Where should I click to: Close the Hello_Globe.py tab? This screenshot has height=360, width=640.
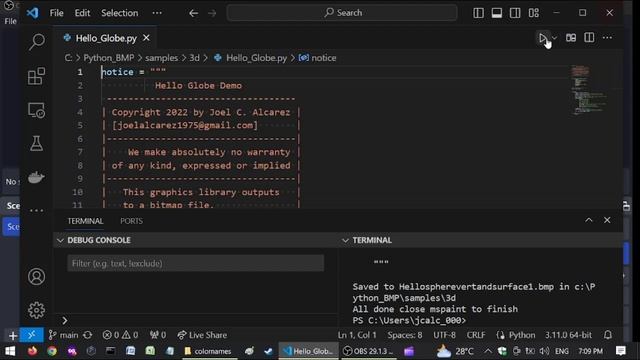[x=146, y=38]
